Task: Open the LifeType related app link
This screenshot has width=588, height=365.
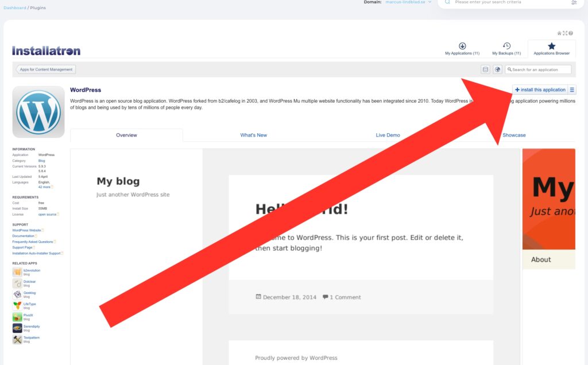Action: (x=30, y=304)
